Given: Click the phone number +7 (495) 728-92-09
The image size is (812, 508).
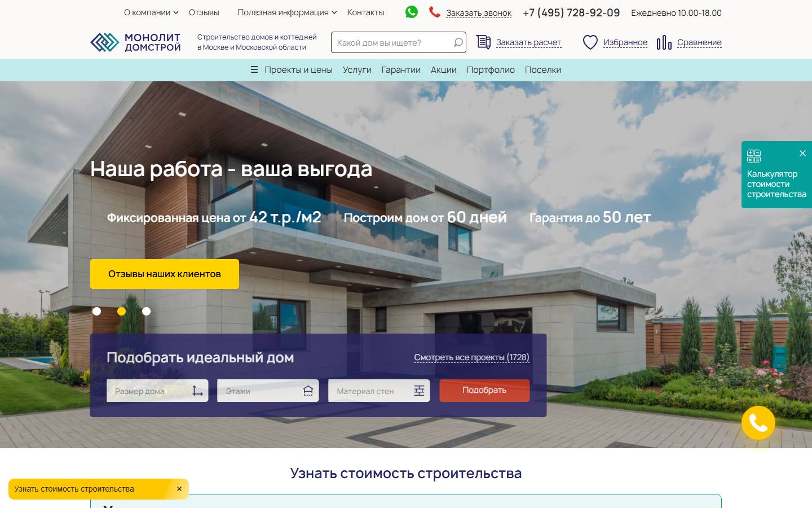Looking at the screenshot, I should click(x=571, y=12).
